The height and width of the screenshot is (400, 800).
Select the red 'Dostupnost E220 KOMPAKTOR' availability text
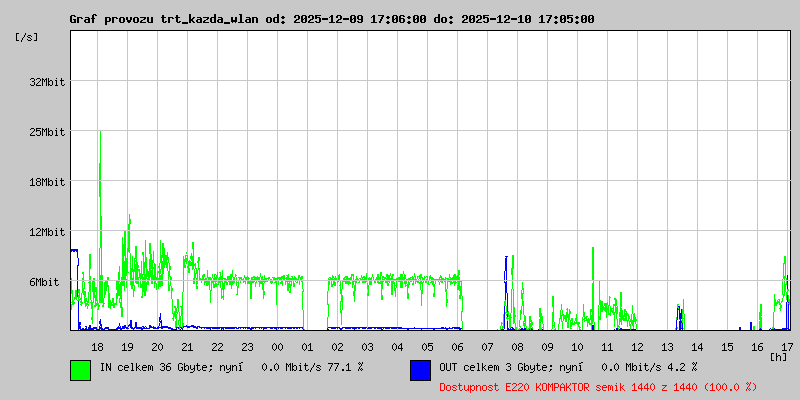click(x=598, y=386)
